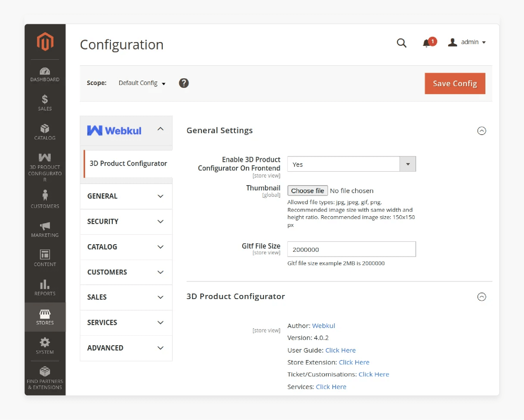This screenshot has height=420, width=524.
Task: Open the Enable 3D Product Configurator select
Action: 351,164
